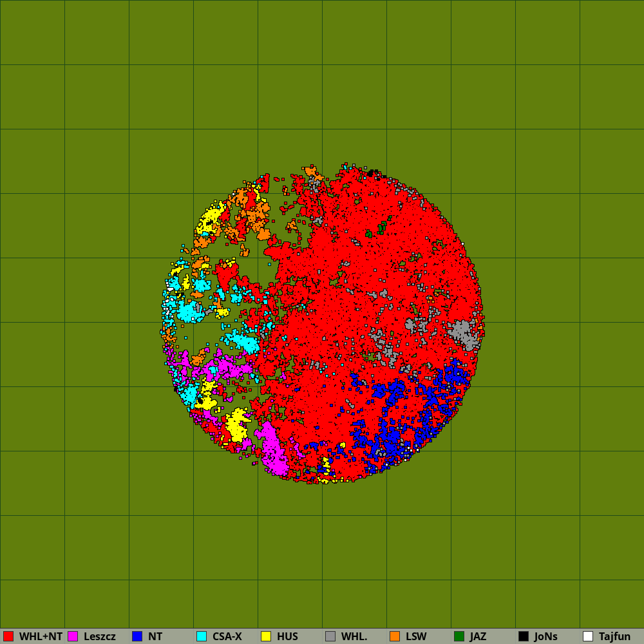Select the JAZ legend label

(478, 636)
